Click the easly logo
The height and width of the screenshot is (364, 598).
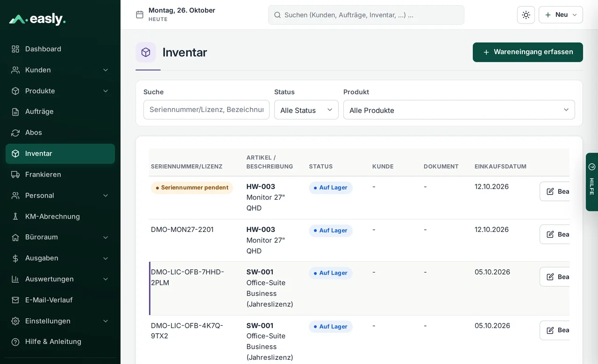37,19
